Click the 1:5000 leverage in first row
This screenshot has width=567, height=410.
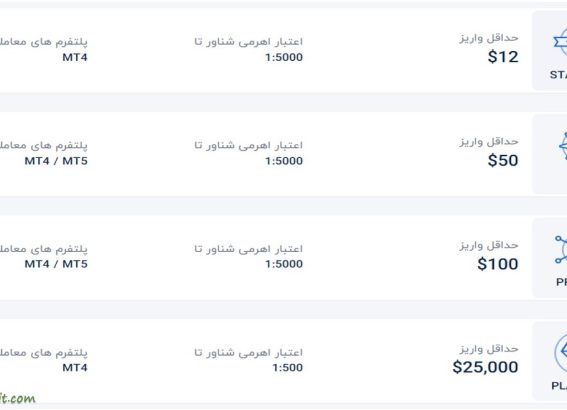[284, 57]
